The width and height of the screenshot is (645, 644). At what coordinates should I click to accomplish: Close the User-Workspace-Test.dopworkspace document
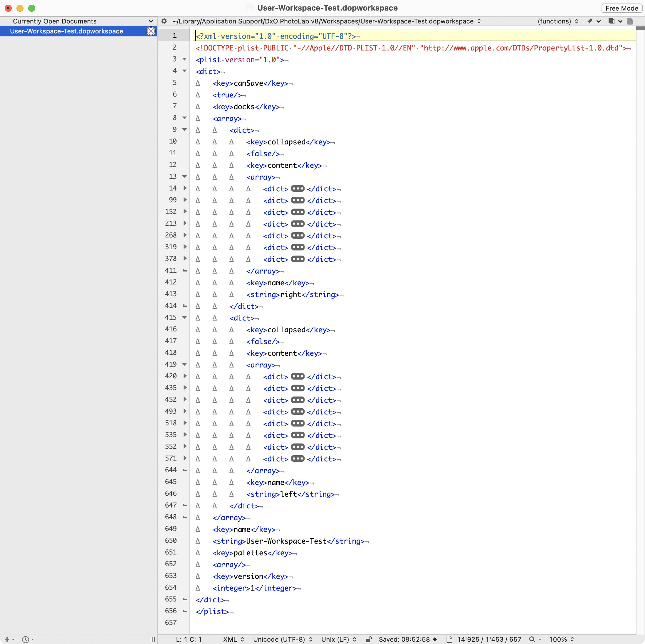click(151, 31)
